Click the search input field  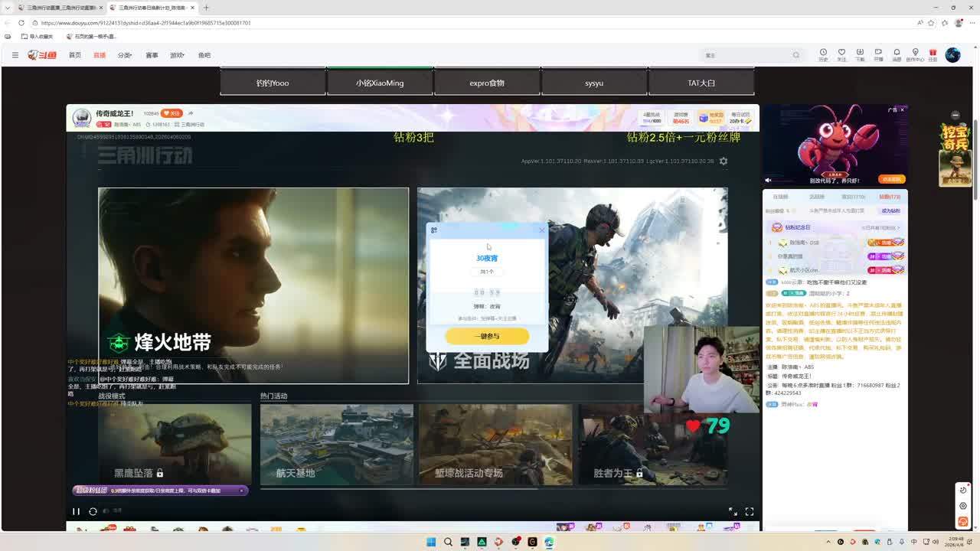pyautogui.click(x=746, y=55)
